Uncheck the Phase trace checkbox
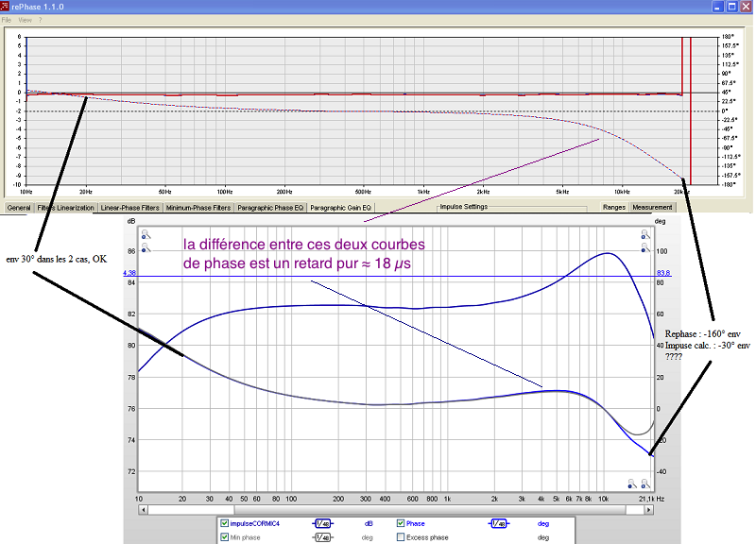 click(x=400, y=523)
